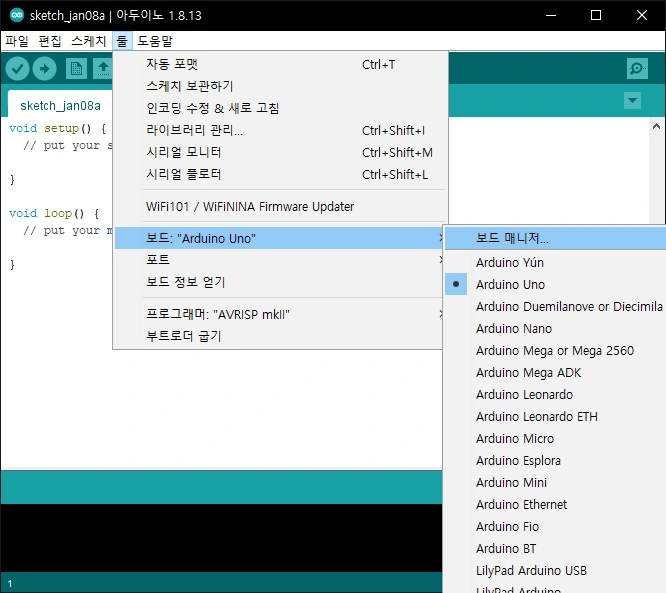Image resolution: width=666 pixels, height=593 pixels.
Task: Switch to sketch_jan08a tab
Action: pos(60,105)
